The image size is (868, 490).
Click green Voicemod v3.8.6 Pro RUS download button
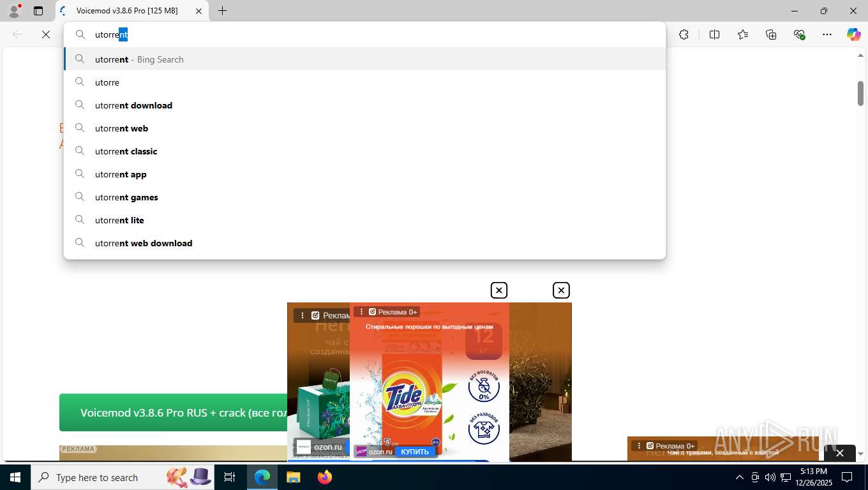click(174, 413)
